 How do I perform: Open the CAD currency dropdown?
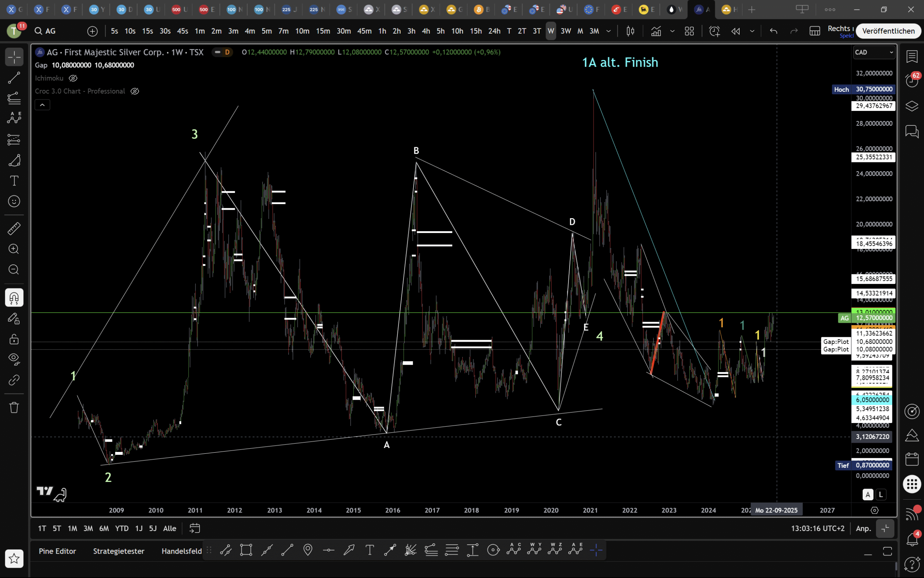(x=874, y=53)
